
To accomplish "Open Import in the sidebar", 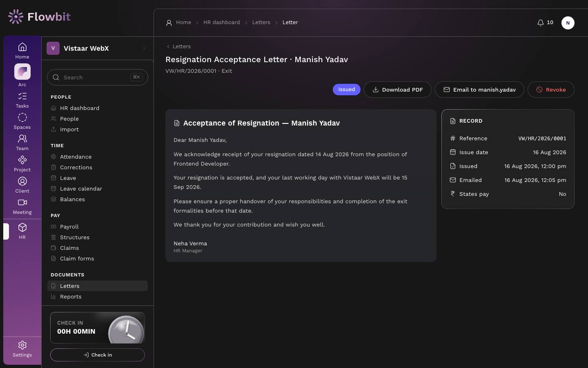I will coord(98,129).
